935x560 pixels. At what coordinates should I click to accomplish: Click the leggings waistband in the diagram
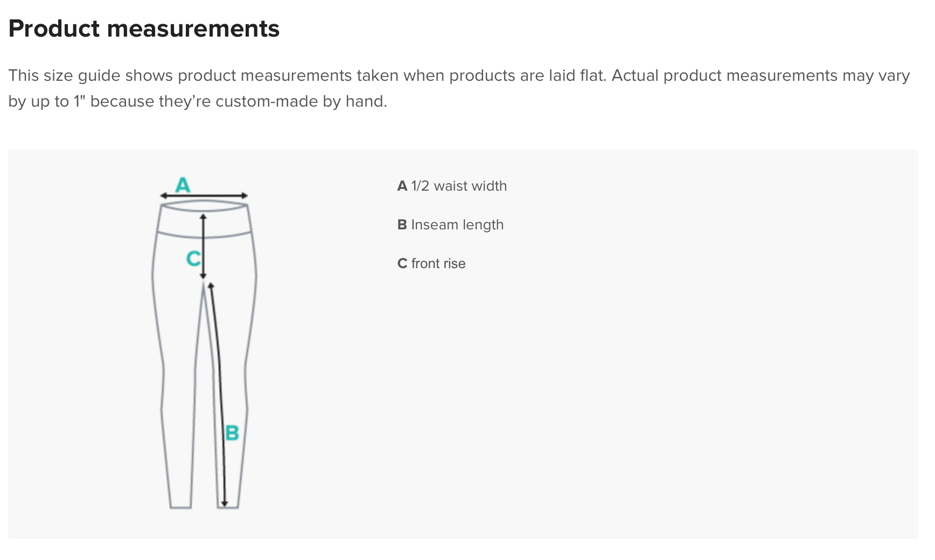(204, 220)
